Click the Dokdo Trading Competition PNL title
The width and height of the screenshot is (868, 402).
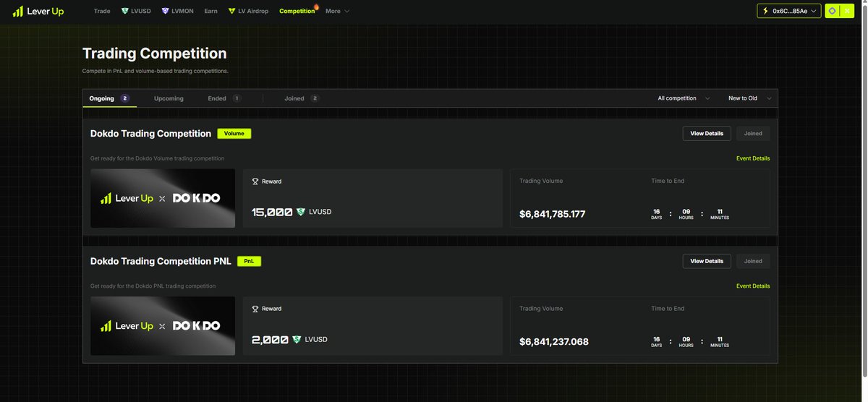(161, 261)
